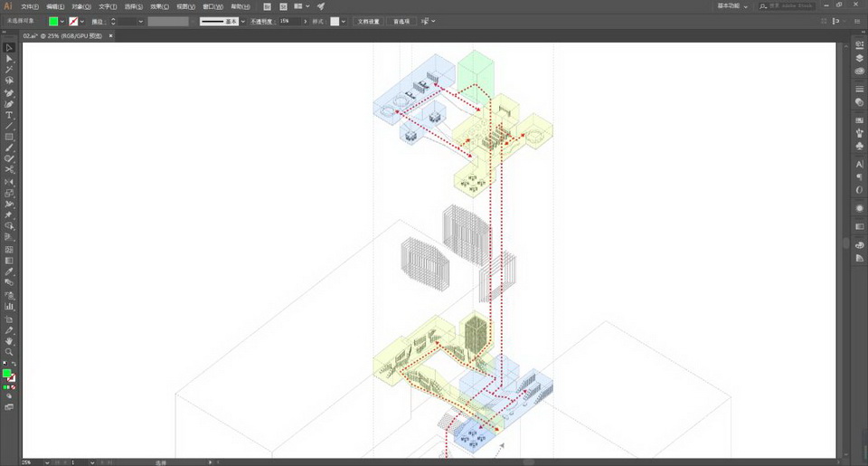Set paint mode to None in toolbar
Screen dimensions: 868x466
point(14,387)
